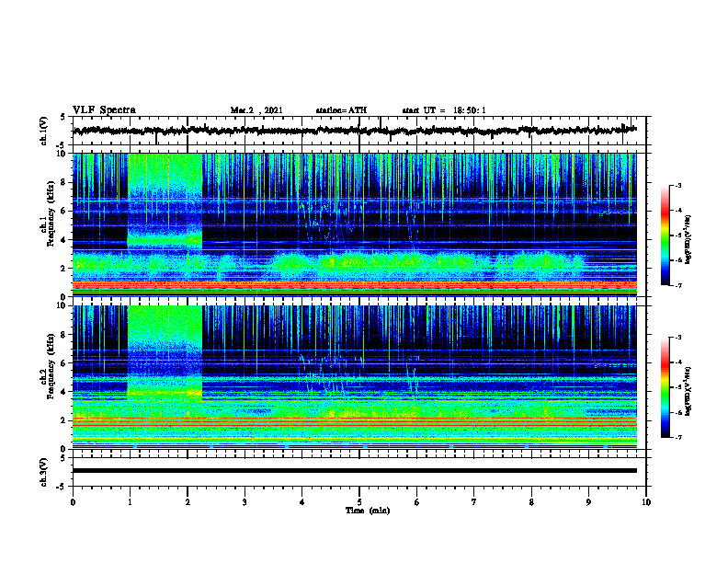This screenshot has height=563, width=728.
Task: Click the time axis tick label "0"
Action: click(x=73, y=502)
